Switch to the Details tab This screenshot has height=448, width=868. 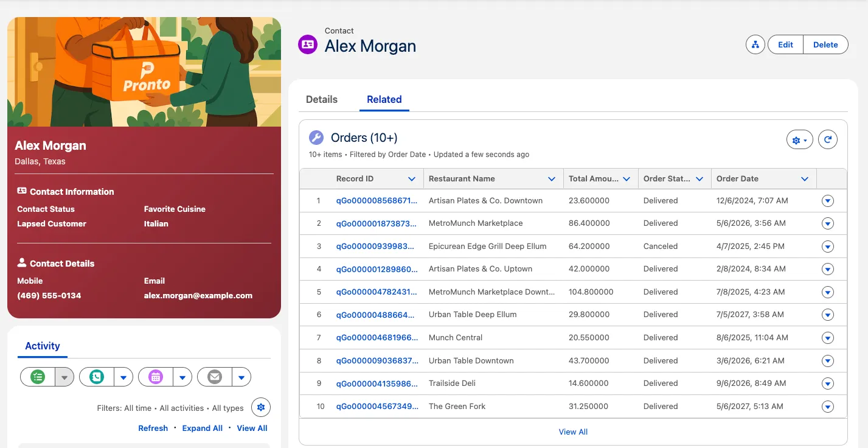321,99
